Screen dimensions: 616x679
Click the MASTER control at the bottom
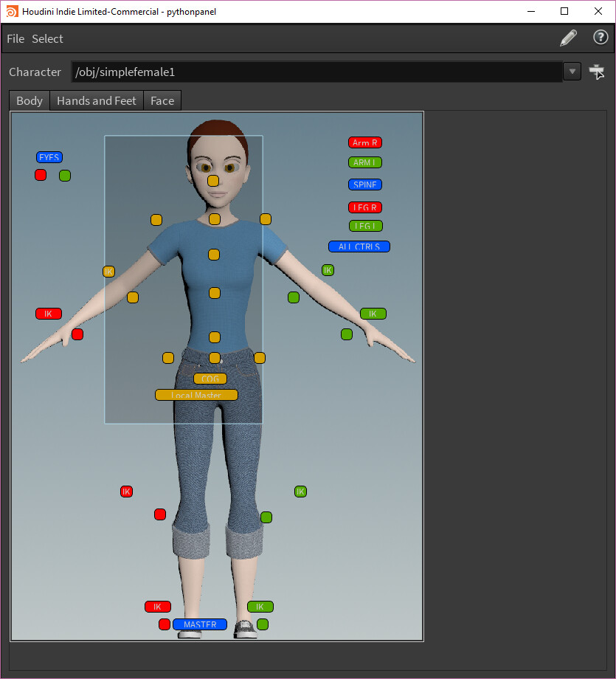200,624
